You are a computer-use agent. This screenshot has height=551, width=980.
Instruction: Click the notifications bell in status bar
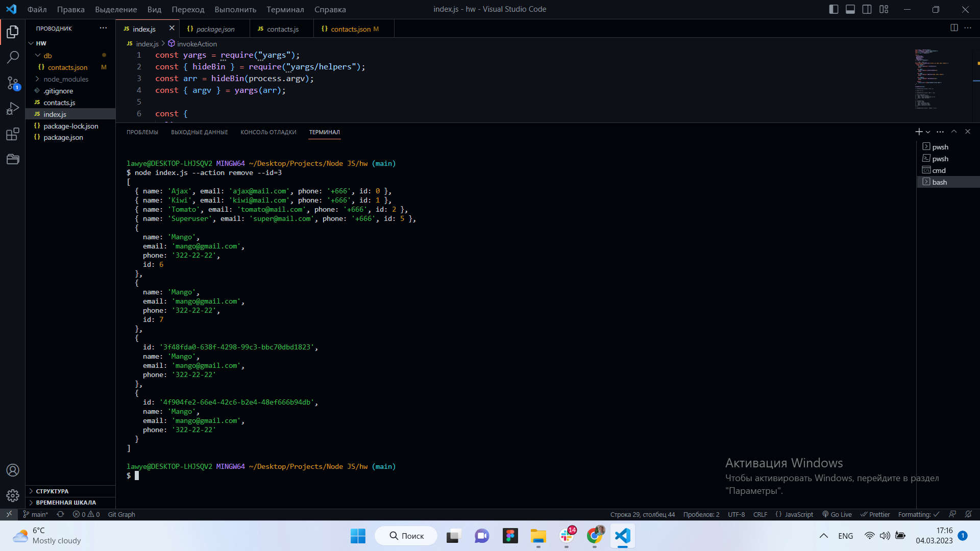click(x=968, y=514)
